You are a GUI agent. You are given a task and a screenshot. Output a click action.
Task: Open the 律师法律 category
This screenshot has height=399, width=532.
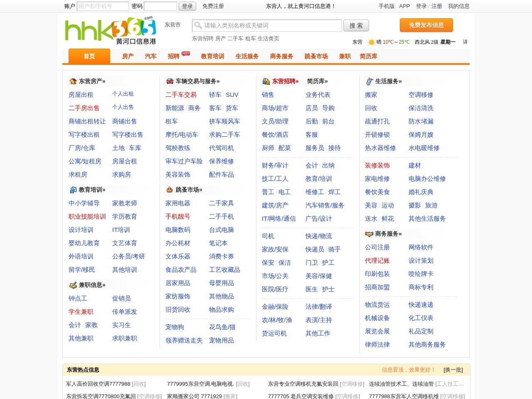(x=377, y=345)
